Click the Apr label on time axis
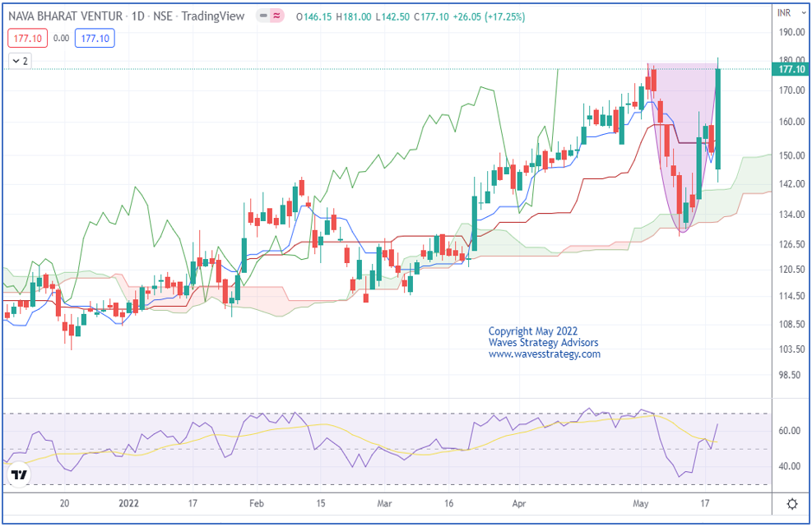This screenshot has height=527, width=812. point(519,503)
